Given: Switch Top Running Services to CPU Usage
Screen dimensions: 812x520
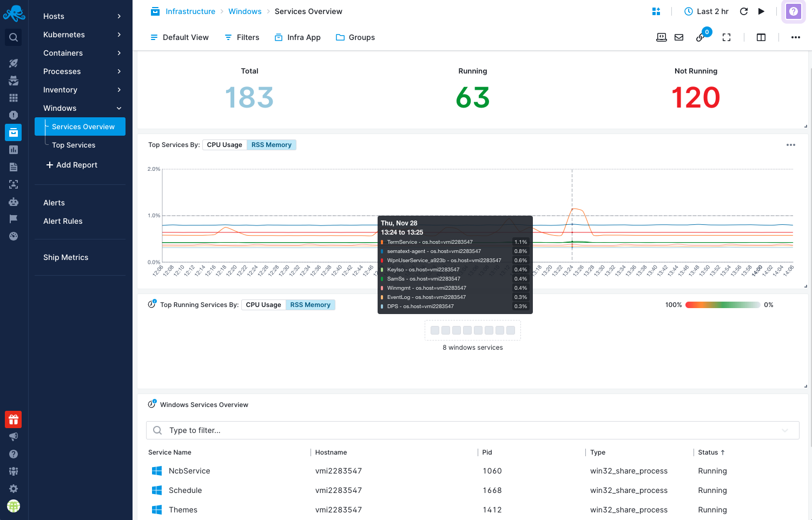Looking at the screenshot, I should [263, 305].
